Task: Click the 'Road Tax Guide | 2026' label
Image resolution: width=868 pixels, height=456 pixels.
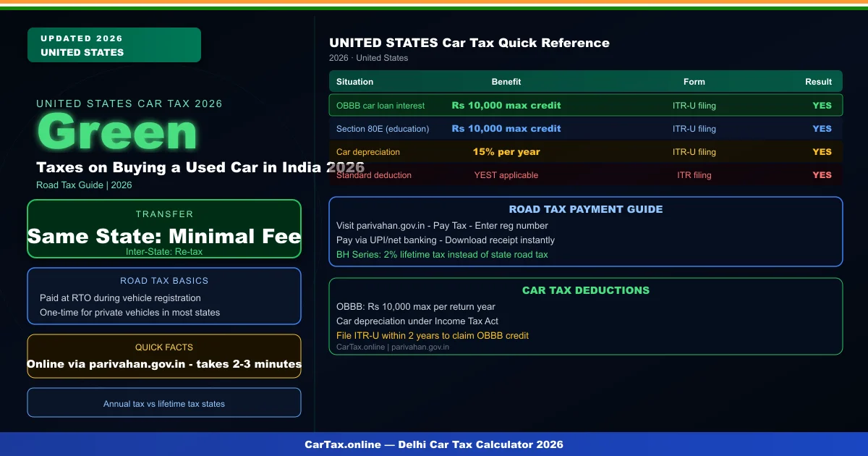Action: [84, 185]
